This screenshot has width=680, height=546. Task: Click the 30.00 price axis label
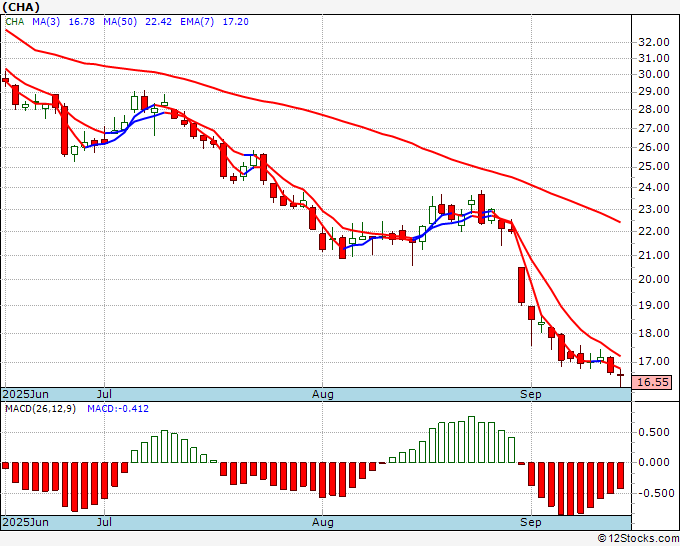pyautogui.click(x=654, y=74)
